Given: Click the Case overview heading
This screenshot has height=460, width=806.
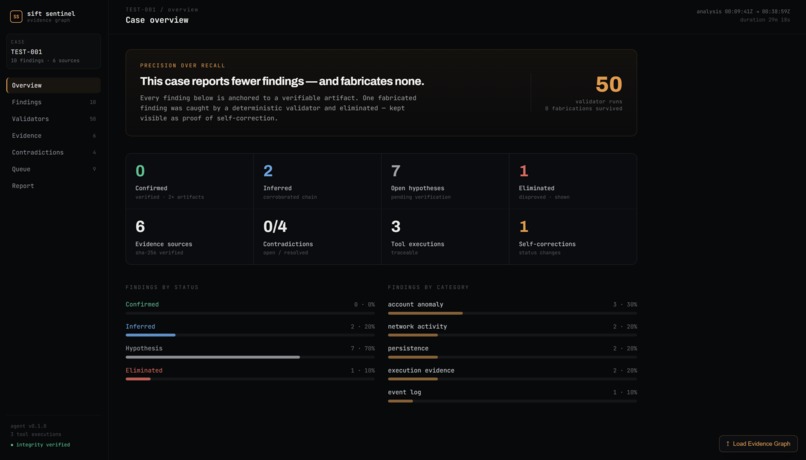Looking at the screenshot, I should [157, 20].
